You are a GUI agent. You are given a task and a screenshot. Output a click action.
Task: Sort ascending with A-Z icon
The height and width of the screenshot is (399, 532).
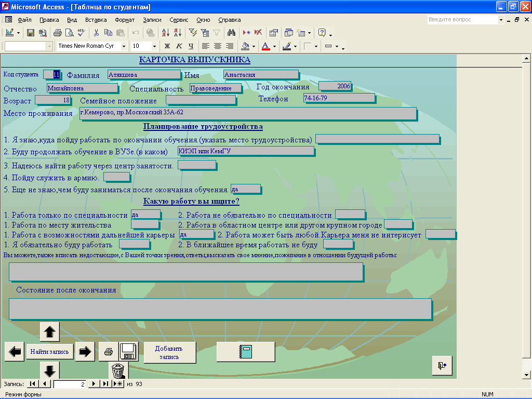click(166, 33)
